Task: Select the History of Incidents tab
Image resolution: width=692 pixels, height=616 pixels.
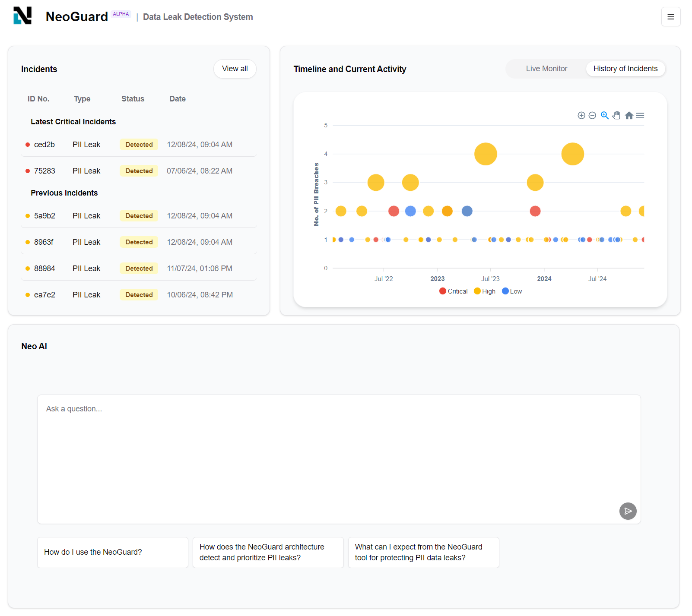Action: [x=625, y=69]
